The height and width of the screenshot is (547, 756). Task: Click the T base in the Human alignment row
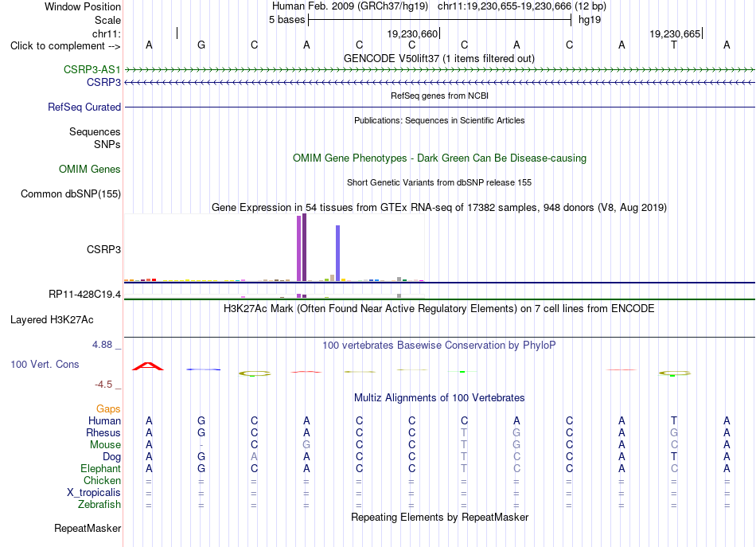point(674,420)
